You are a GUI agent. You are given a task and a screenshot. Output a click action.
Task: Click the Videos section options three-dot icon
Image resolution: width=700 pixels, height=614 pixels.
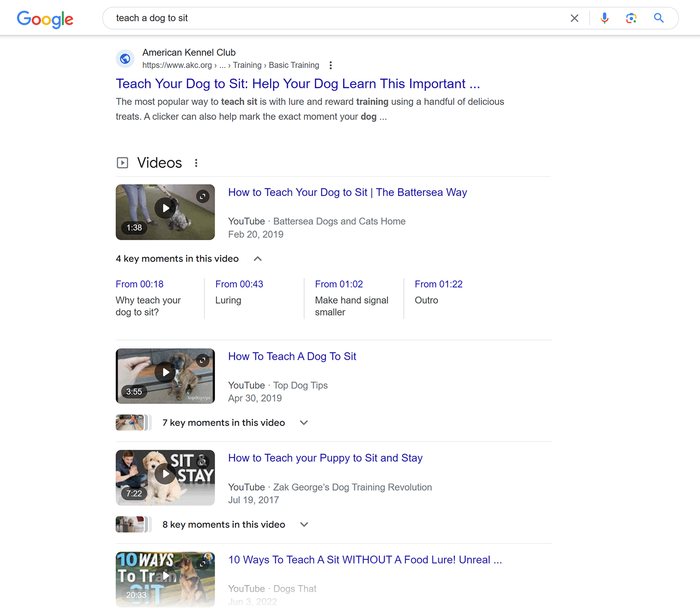(196, 162)
